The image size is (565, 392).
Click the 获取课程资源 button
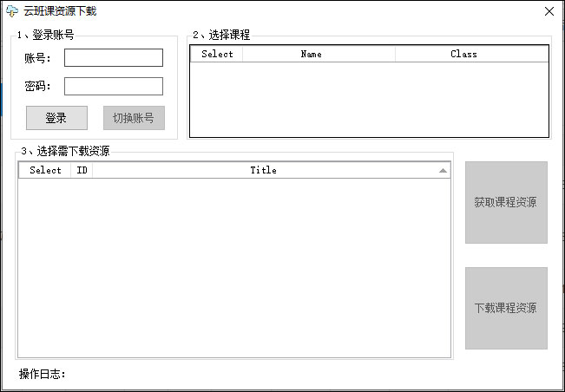click(506, 202)
